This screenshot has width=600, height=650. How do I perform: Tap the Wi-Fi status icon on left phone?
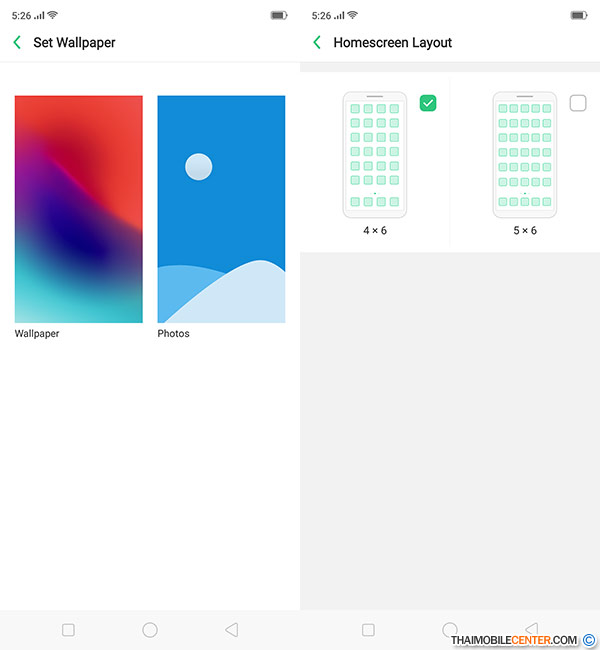(52, 15)
